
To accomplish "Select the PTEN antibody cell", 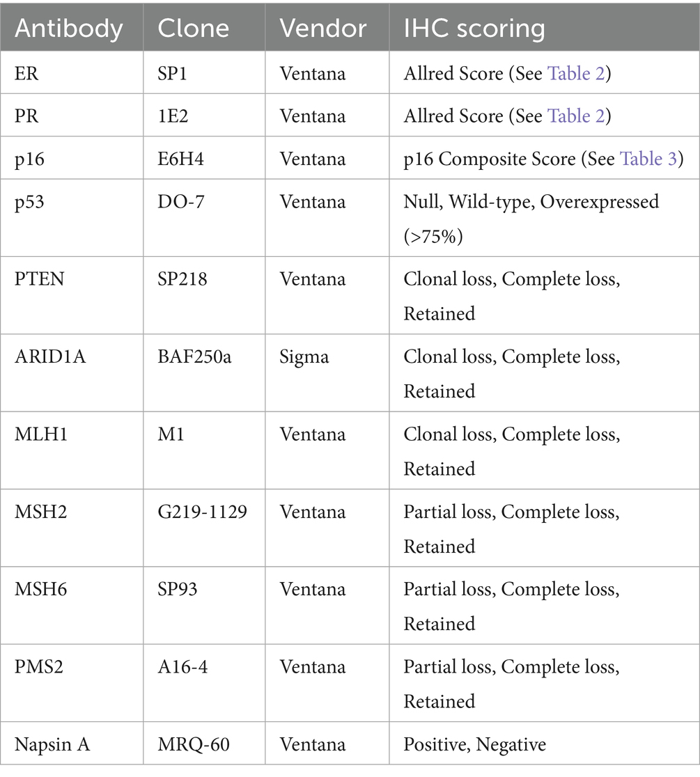I will (x=38, y=279).
